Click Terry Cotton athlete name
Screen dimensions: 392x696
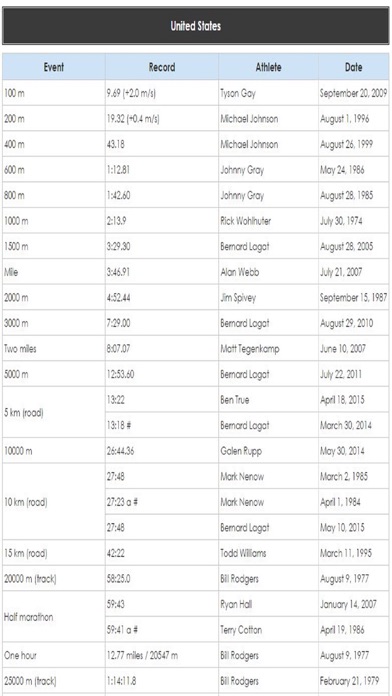(241, 630)
